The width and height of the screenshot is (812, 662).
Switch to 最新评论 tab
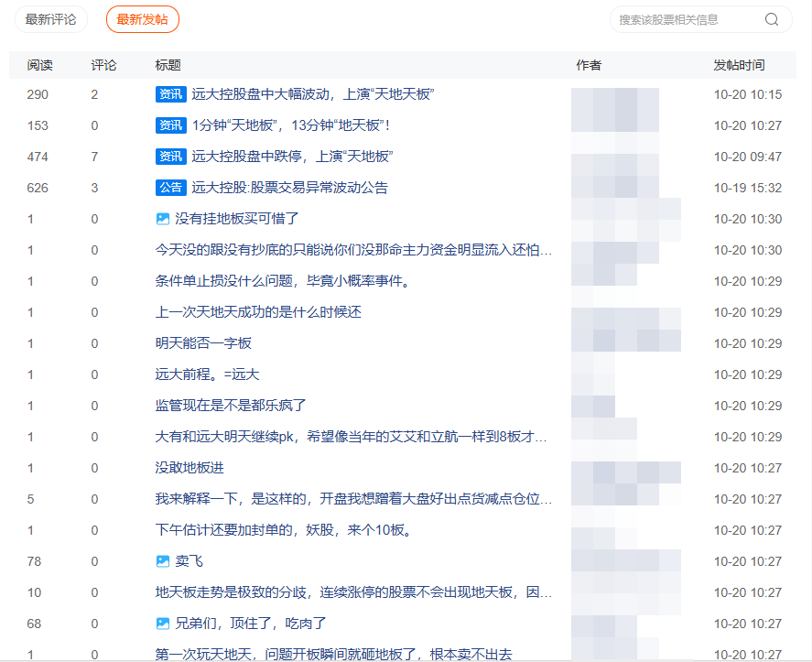tap(51, 19)
